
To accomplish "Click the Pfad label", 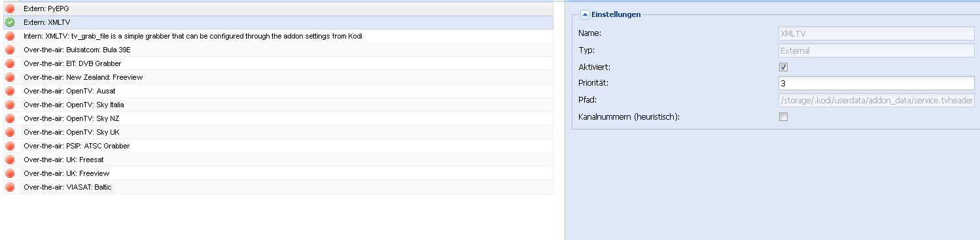I will pos(588,101).
